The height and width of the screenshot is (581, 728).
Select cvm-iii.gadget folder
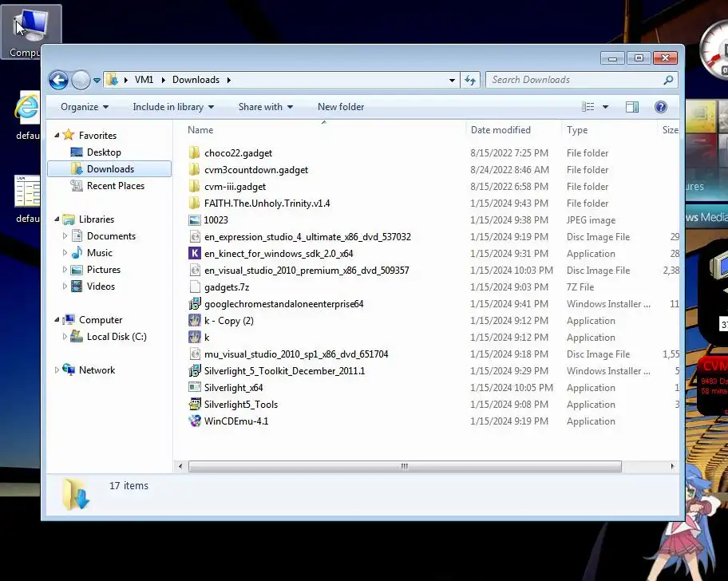(235, 187)
